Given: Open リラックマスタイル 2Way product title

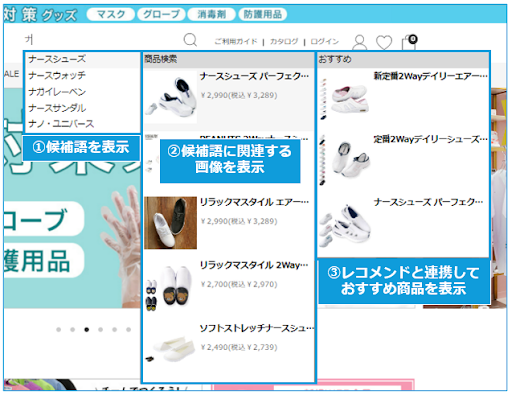Looking at the screenshot, I should tap(254, 265).
